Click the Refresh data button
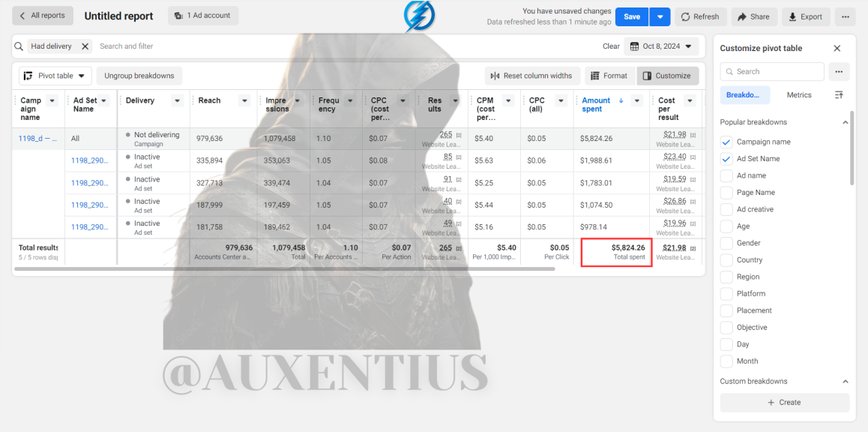 pos(699,16)
